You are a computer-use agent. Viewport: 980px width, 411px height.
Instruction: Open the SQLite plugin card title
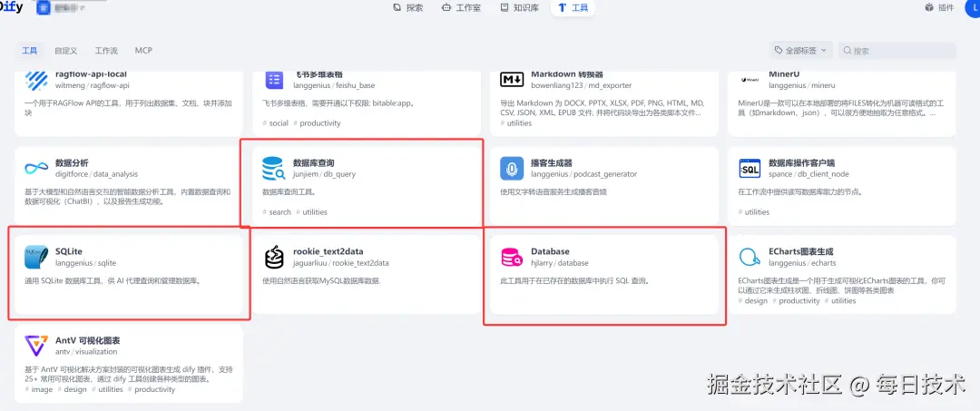[x=69, y=251]
